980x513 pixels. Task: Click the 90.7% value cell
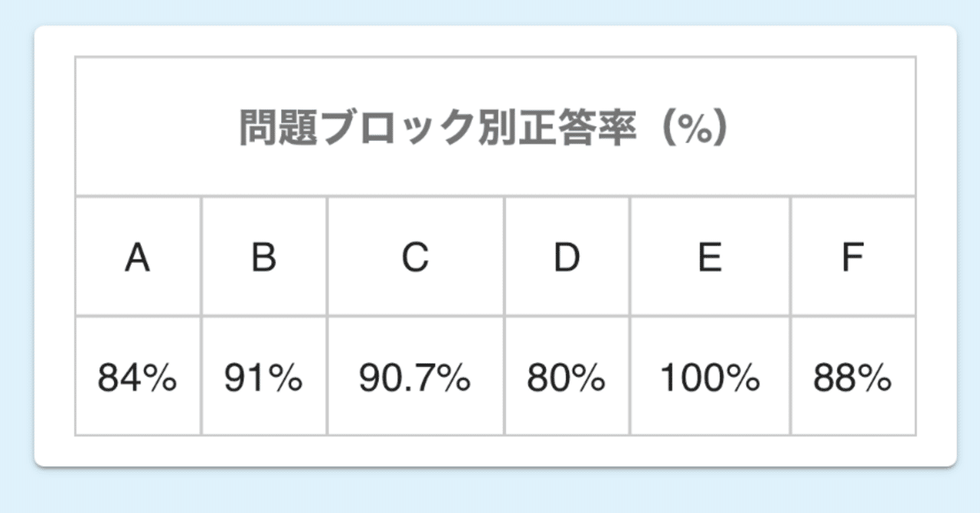click(415, 378)
